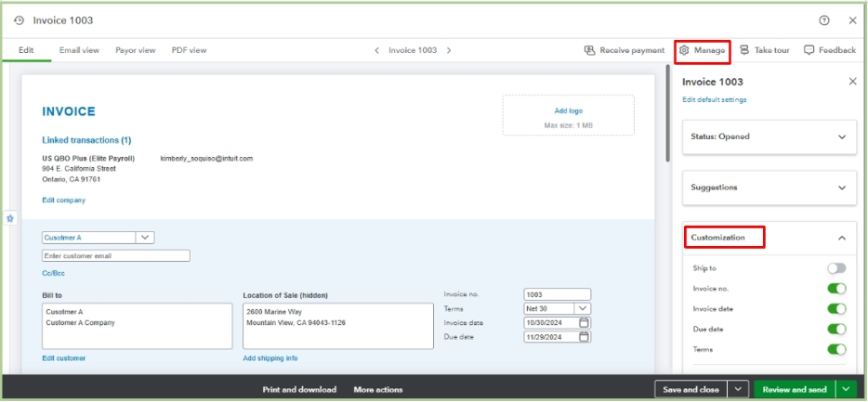Click the Feedback speech bubble icon
868x402 pixels.
pyautogui.click(x=809, y=50)
